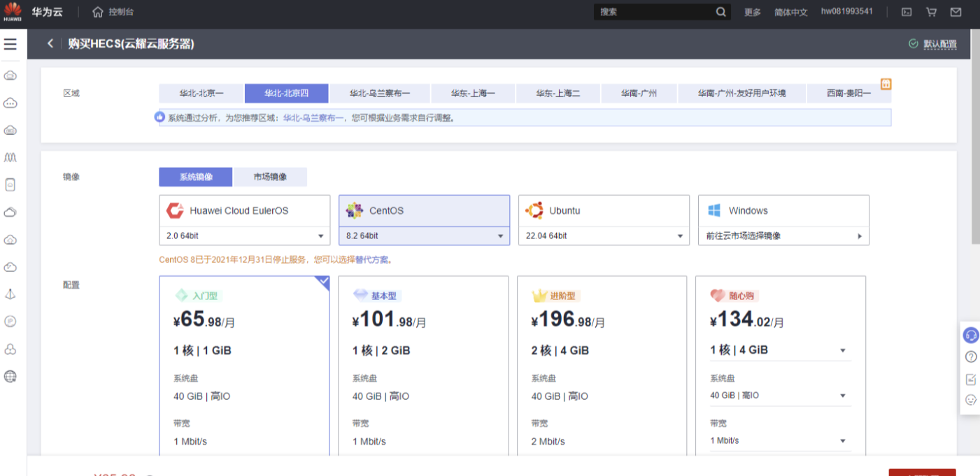Click the IP icon in sidebar
Image resolution: width=980 pixels, height=476 pixels.
(10, 322)
